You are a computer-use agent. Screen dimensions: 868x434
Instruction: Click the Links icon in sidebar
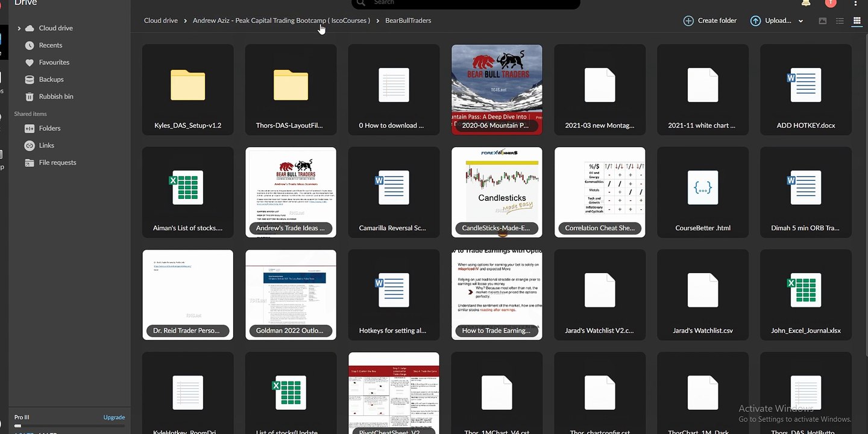coord(29,145)
